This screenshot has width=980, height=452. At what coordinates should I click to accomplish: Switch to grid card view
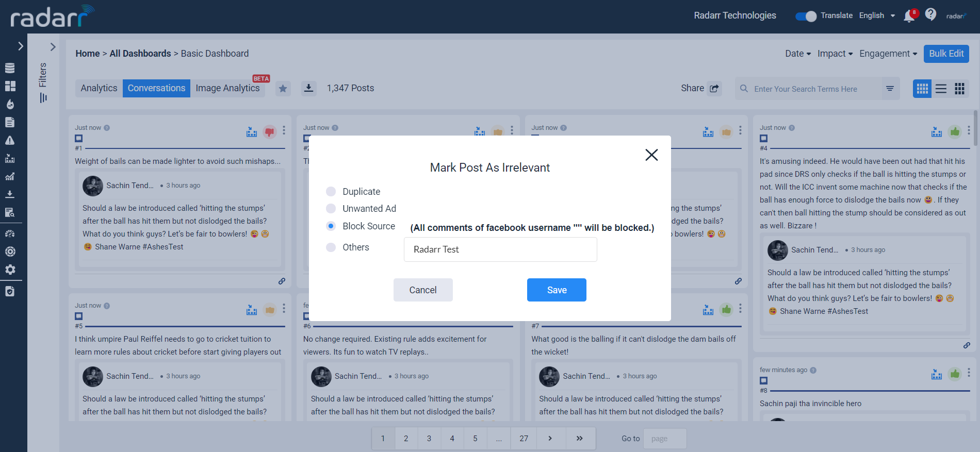pyautogui.click(x=922, y=89)
